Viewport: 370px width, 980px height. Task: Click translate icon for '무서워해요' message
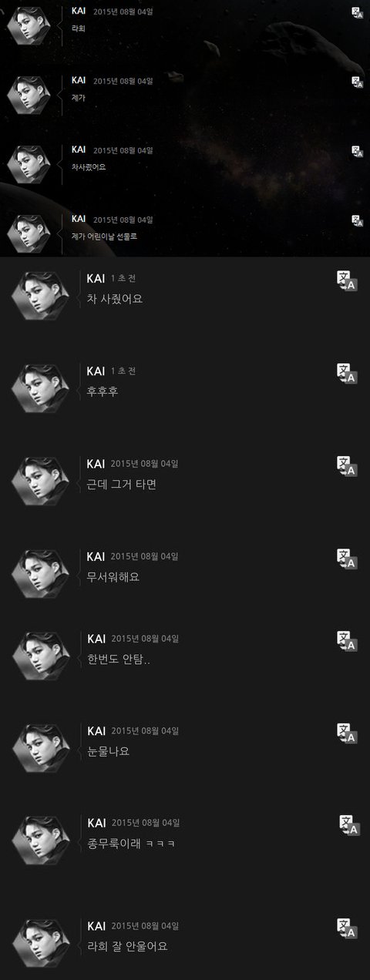click(347, 559)
